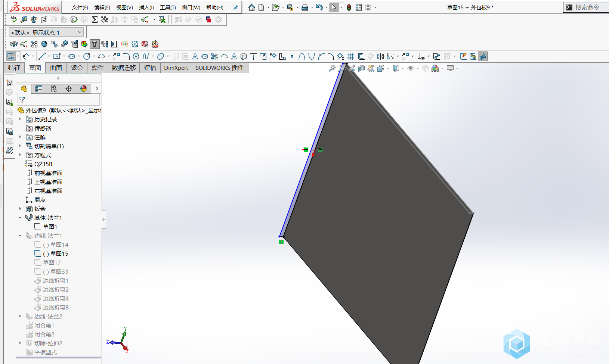
Task: Select the 边线折弯4 feature in the tree
Action: tap(56, 298)
